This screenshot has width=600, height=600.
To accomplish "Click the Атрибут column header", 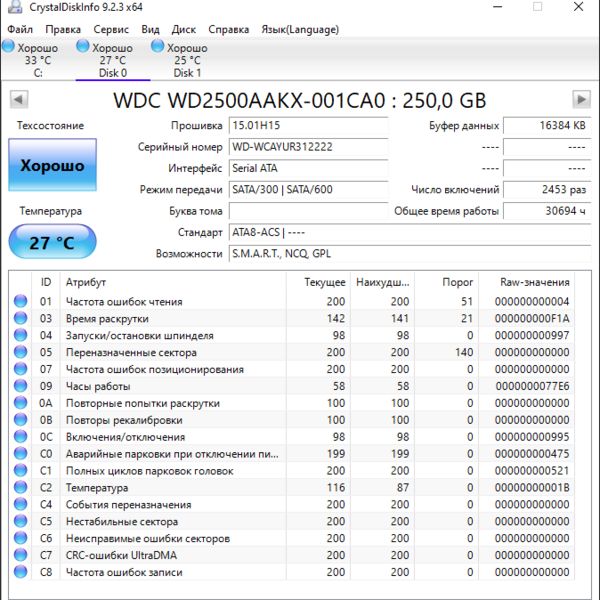I will [173, 282].
